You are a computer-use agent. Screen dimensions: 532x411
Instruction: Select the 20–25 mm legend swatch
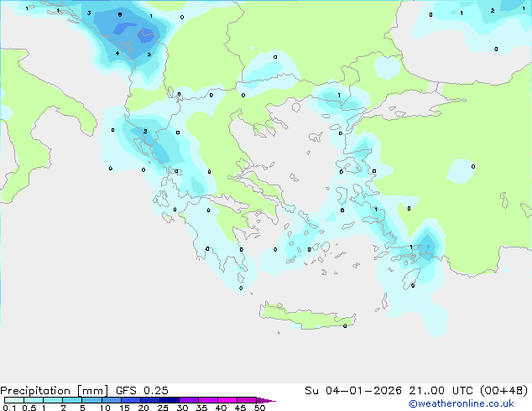pyautogui.click(x=149, y=400)
